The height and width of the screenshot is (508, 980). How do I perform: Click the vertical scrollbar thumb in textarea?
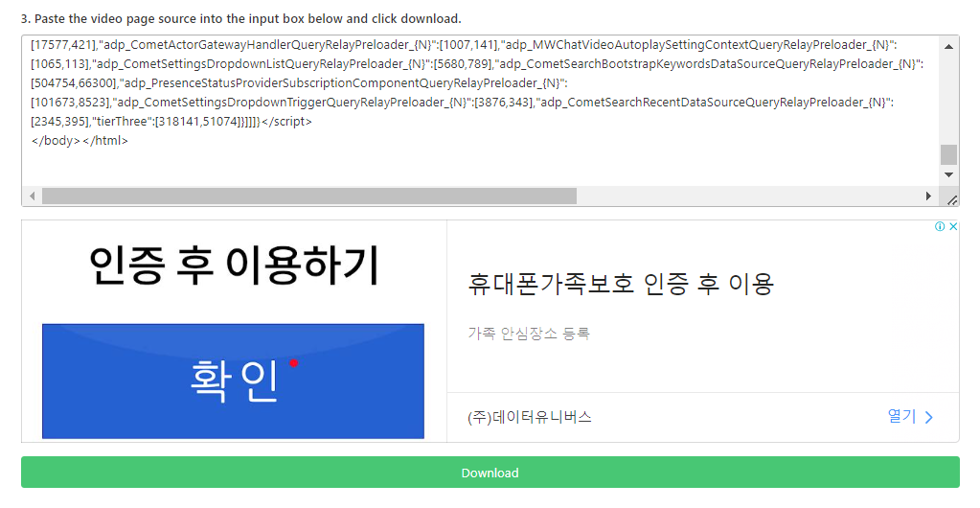[948, 154]
